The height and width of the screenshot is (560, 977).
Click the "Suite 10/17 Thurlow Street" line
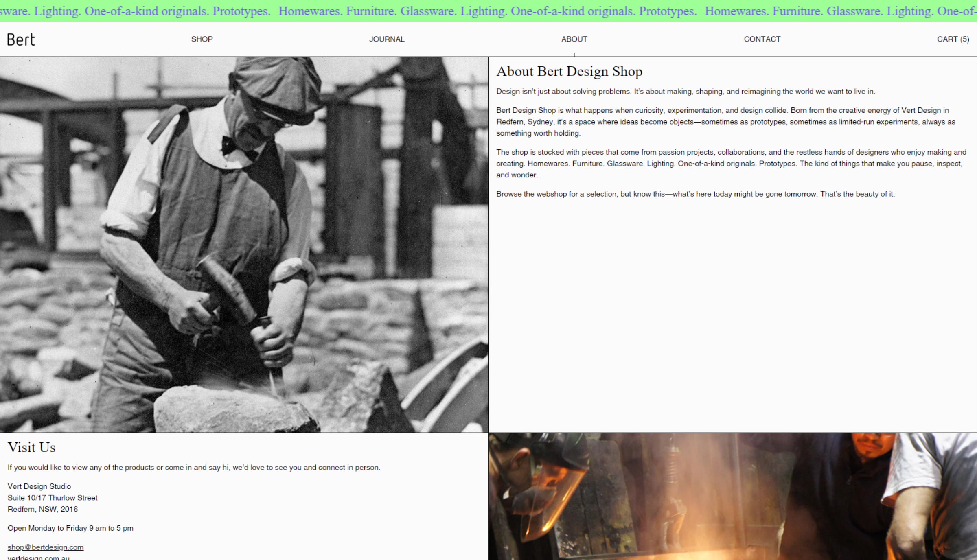[x=53, y=498]
